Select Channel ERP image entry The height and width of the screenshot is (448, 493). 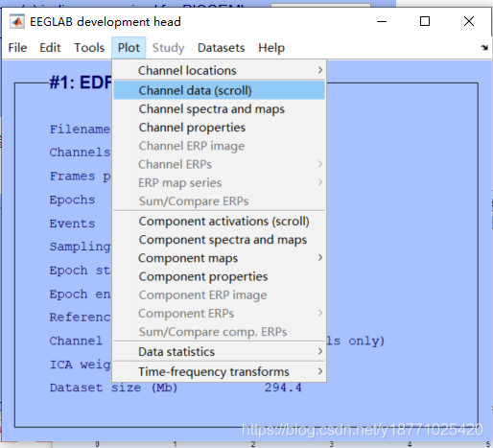[x=220, y=146]
